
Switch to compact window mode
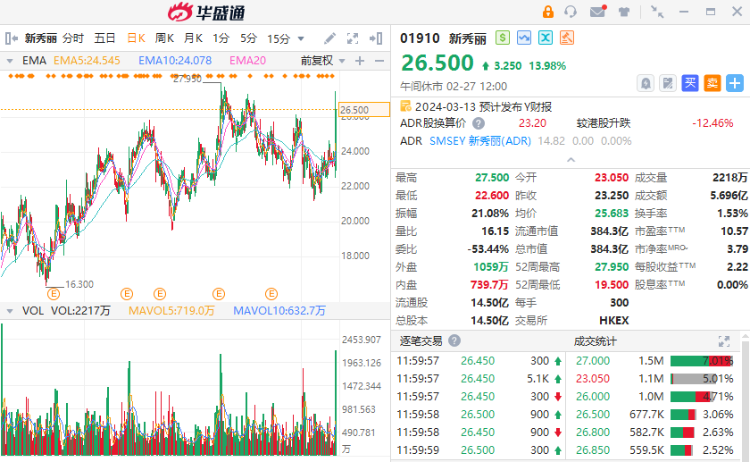click(658, 12)
